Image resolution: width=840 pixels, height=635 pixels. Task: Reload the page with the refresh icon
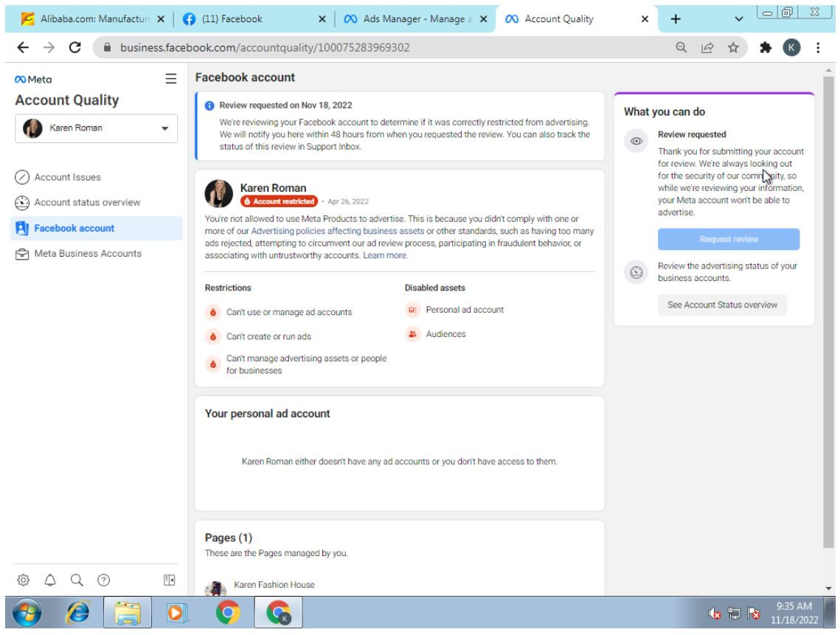point(75,48)
